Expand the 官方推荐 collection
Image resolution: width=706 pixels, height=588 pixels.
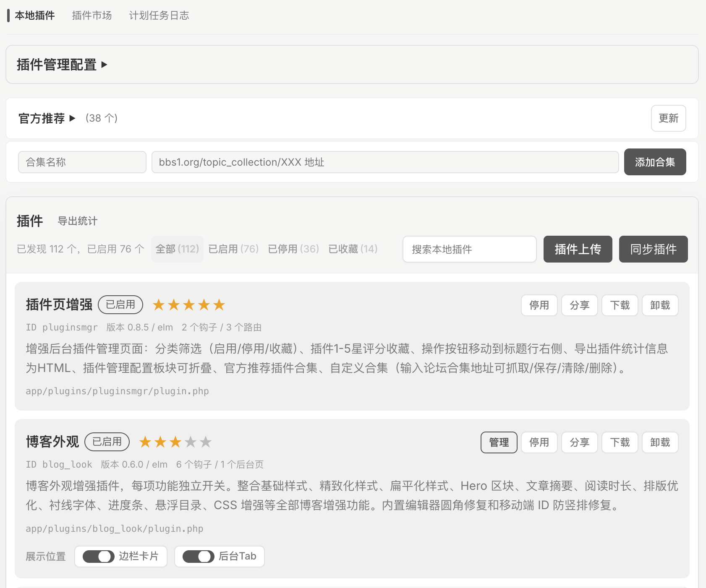47,118
